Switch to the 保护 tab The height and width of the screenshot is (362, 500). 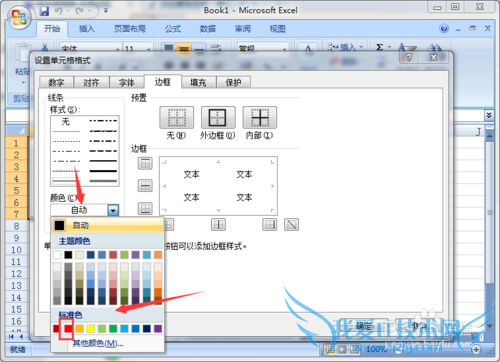233,82
